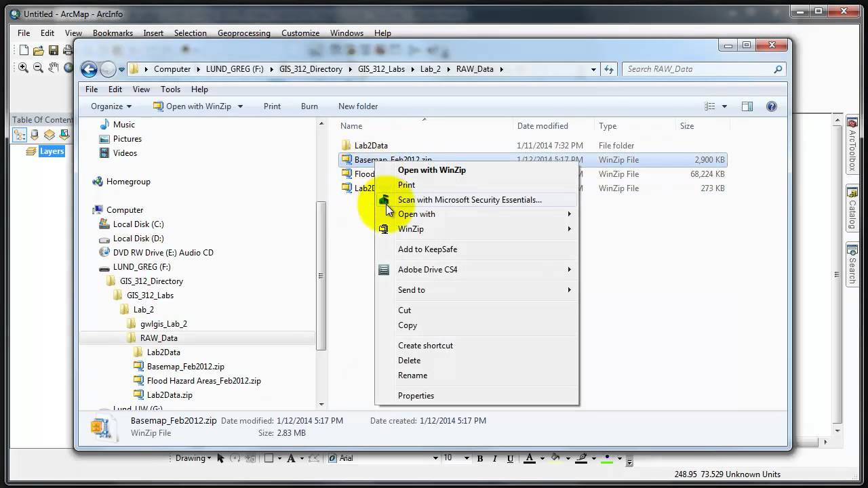Open the 'Open with' submenu
This screenshot has height=488, width=868.
click(477, 214)
